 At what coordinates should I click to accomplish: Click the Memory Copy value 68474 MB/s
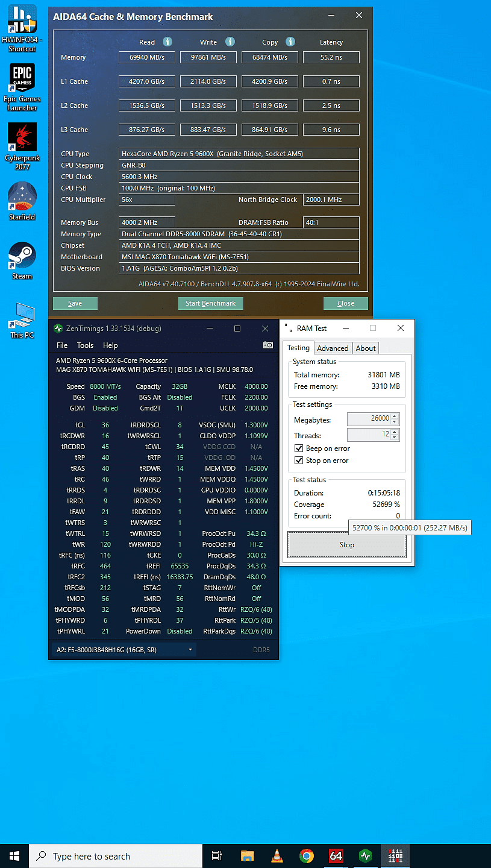(270, 57)
